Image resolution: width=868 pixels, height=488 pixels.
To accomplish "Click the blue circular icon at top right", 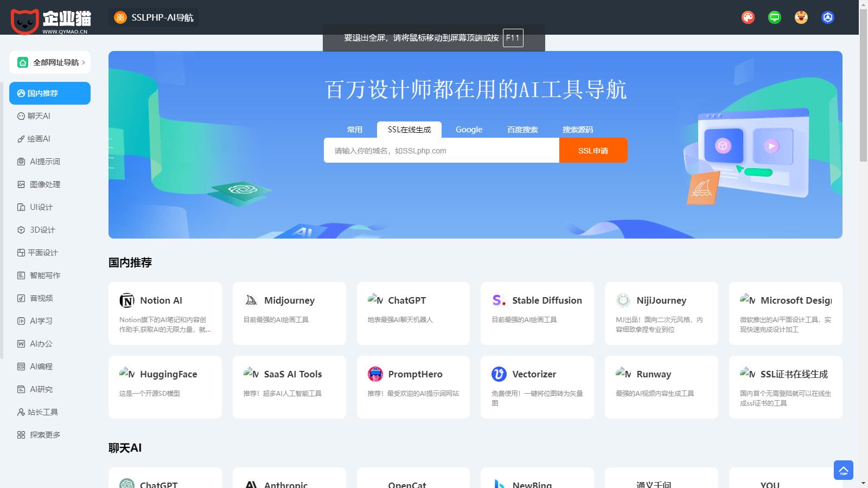I will (828, 17).
